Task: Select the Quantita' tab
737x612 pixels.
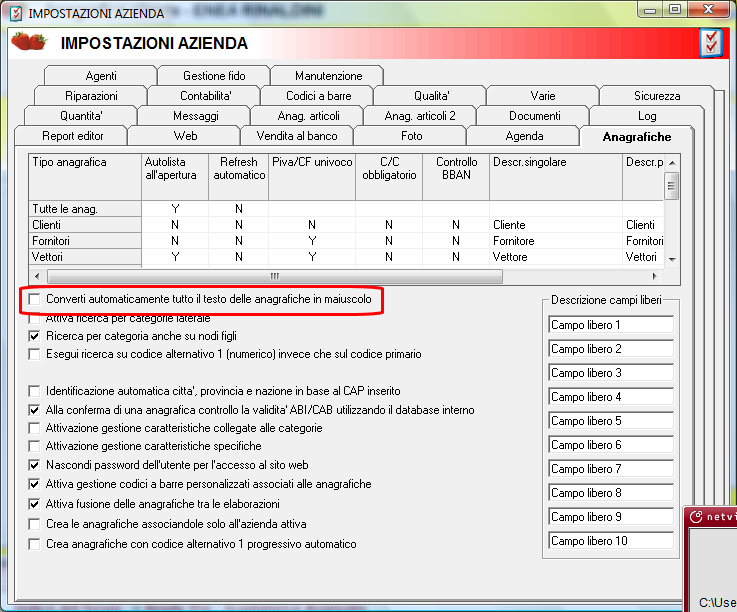Action: click(x=81, y=116)
